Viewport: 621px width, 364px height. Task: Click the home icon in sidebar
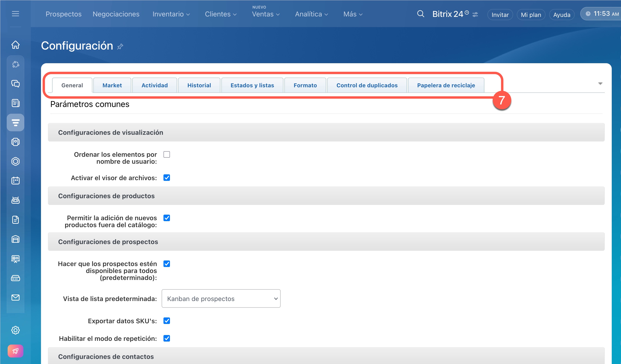16,45
